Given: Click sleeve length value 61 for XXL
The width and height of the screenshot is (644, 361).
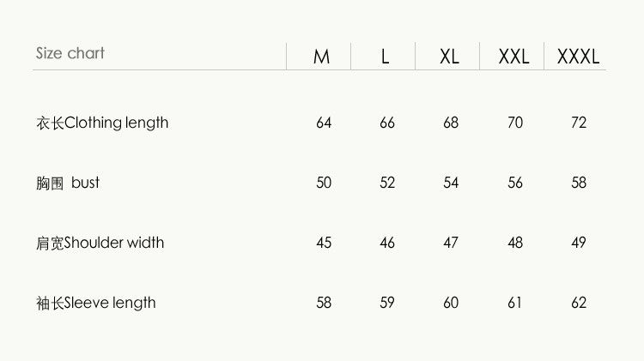Looking at the screenshot, I should [x=514, y=303].
